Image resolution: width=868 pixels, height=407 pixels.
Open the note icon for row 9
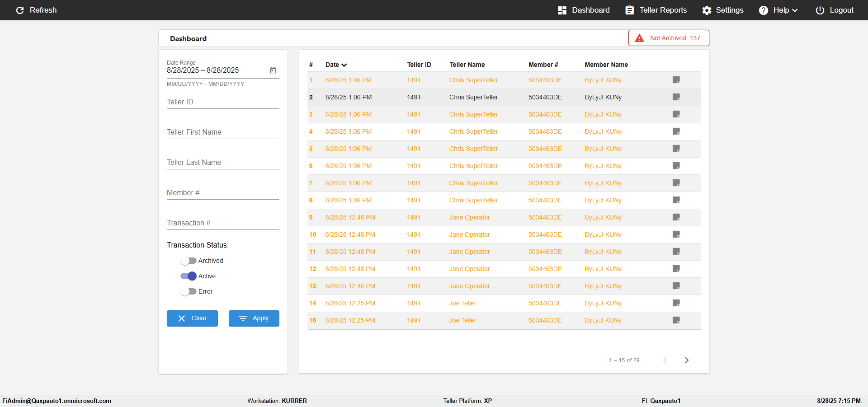point(676,217)
